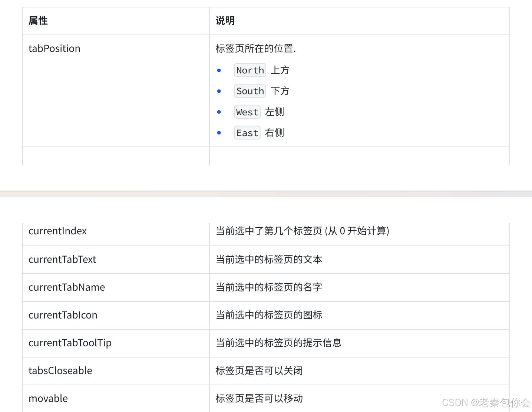Select the South code label

pyautogui.click(x=250, y=91)
